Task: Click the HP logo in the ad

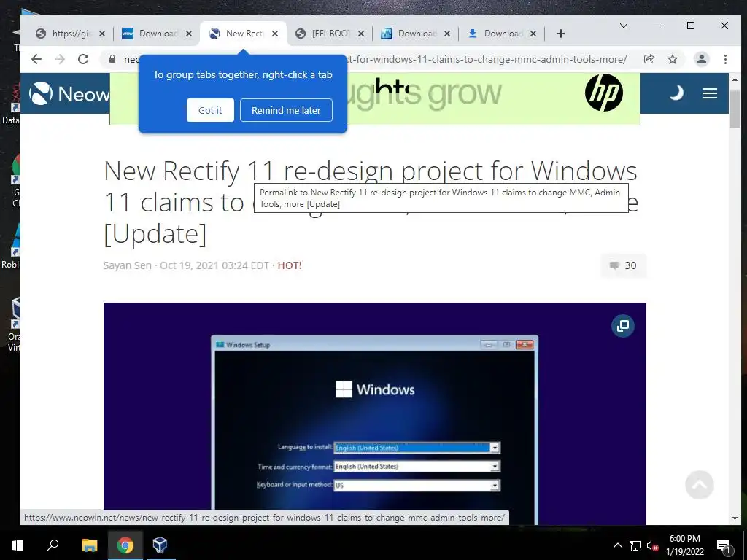Action: click(603, 93)
